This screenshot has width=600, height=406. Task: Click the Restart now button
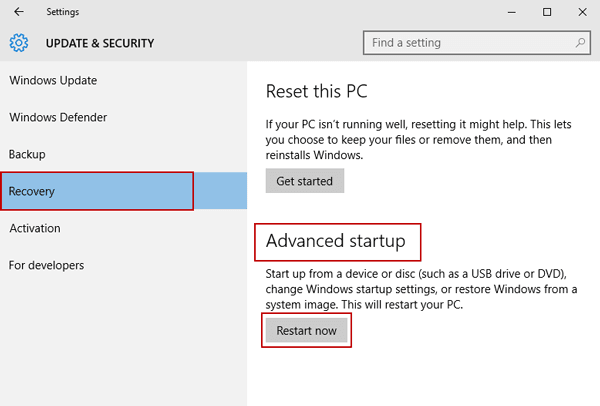click(306, 331)
